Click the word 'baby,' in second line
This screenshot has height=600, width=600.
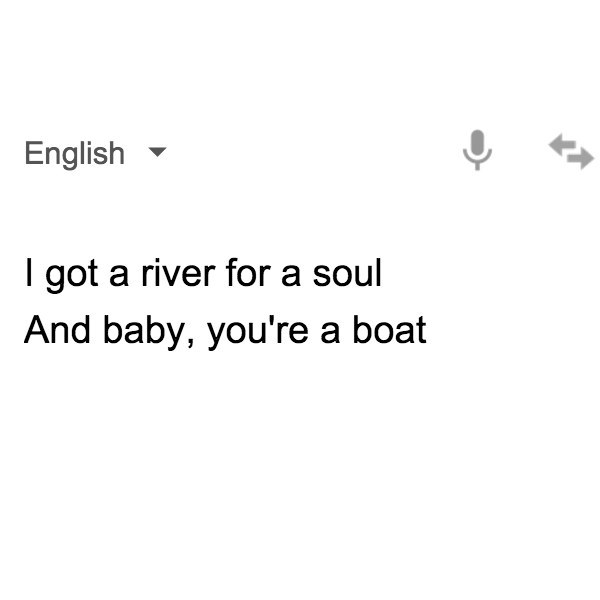pyautogui.click(x=149, y=332)
